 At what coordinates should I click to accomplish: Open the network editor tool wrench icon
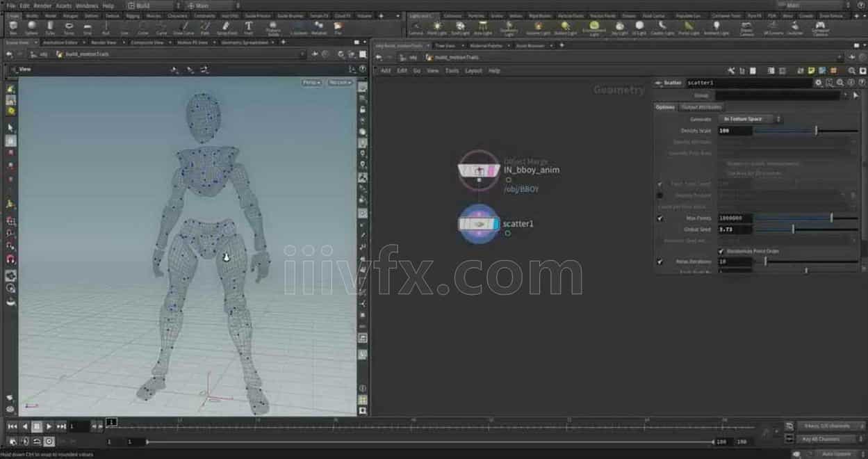[x=731, y=71]
